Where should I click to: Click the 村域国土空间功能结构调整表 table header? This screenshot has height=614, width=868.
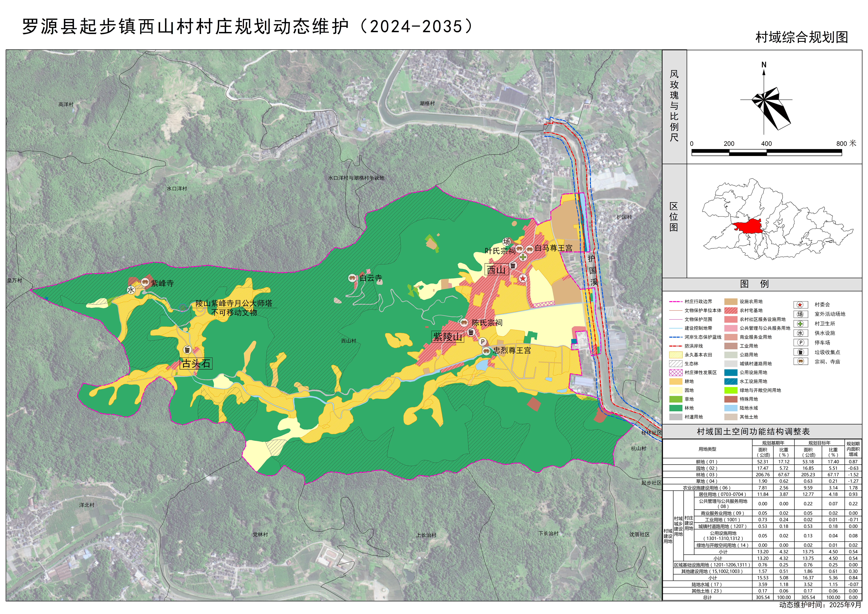click(753, 432)
